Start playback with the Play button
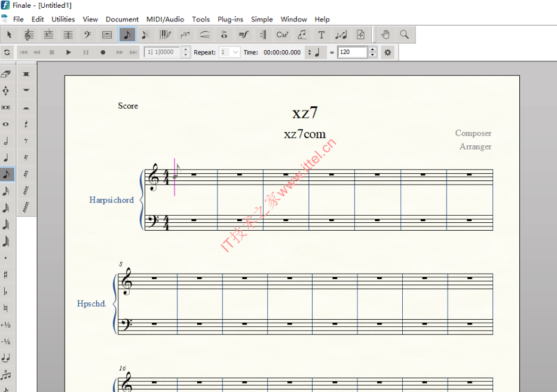This screenshot has width=557, height=392. (69, 53)
